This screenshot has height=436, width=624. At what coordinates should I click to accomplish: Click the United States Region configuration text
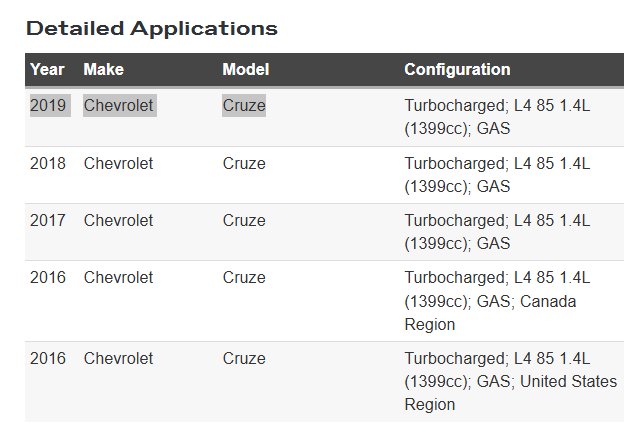pyautogui.click(x=497, y=381)
